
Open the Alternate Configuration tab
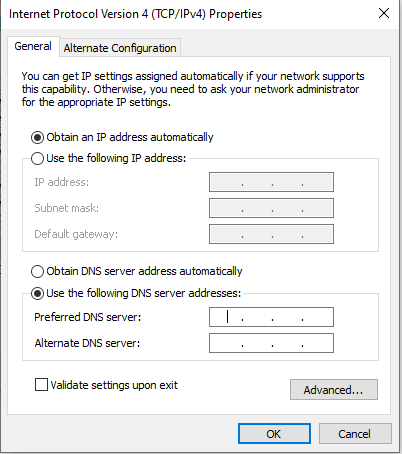tap(120, 48)
